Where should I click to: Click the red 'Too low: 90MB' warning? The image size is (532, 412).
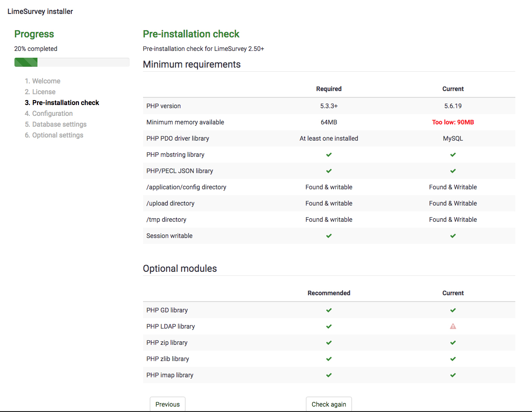[453, 122]
